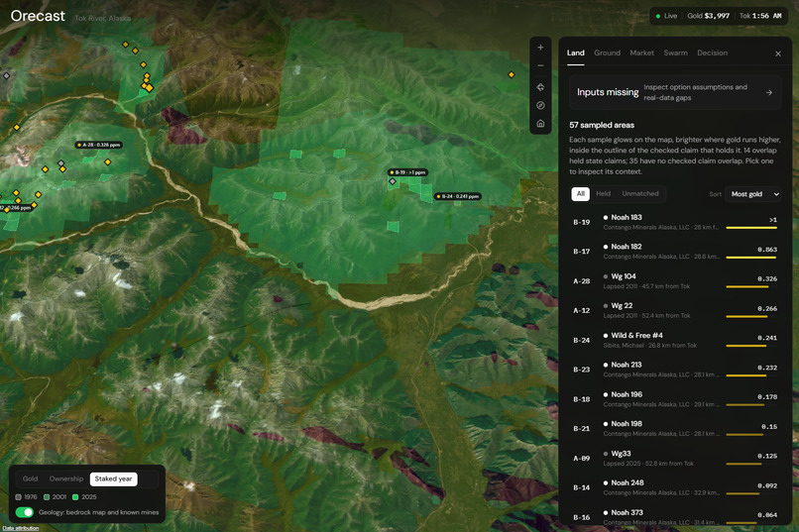The height and width of the screenshot is (532, 799).
Task: Select the B-14 Noah 248 row
Action: pyautogui.click(x=675, y=487)
